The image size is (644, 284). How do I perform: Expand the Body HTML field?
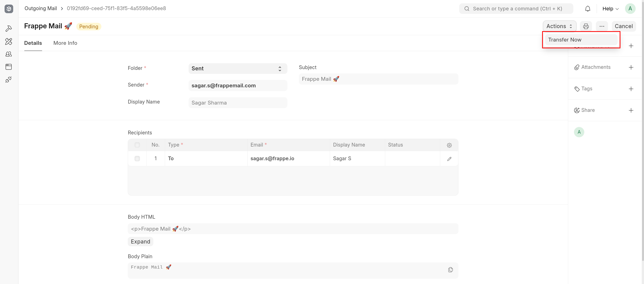(140, 242)
